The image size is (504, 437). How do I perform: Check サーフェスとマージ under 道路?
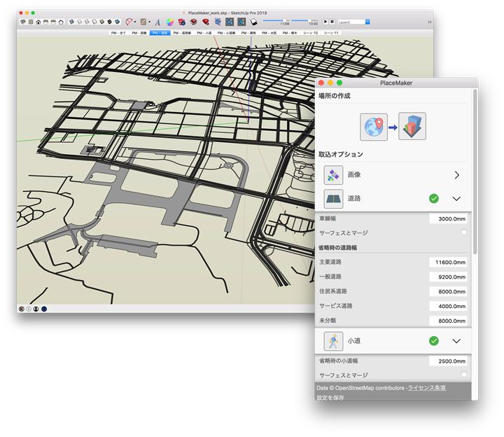click(x=464, y=233)
